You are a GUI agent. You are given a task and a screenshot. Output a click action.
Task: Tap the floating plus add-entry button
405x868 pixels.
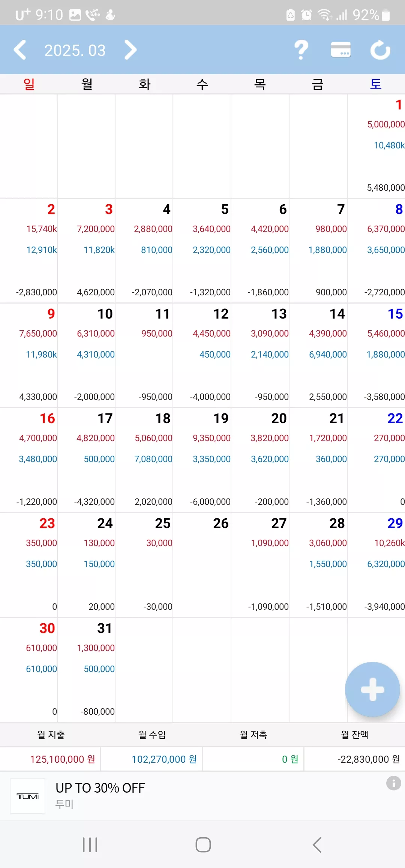(372, 689)
